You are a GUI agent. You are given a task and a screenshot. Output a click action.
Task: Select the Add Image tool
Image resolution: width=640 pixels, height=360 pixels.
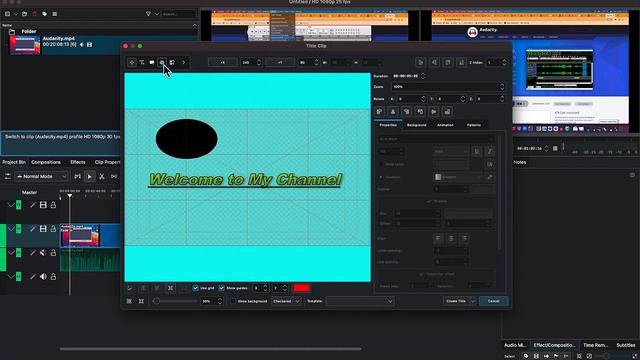click(172, 62)
